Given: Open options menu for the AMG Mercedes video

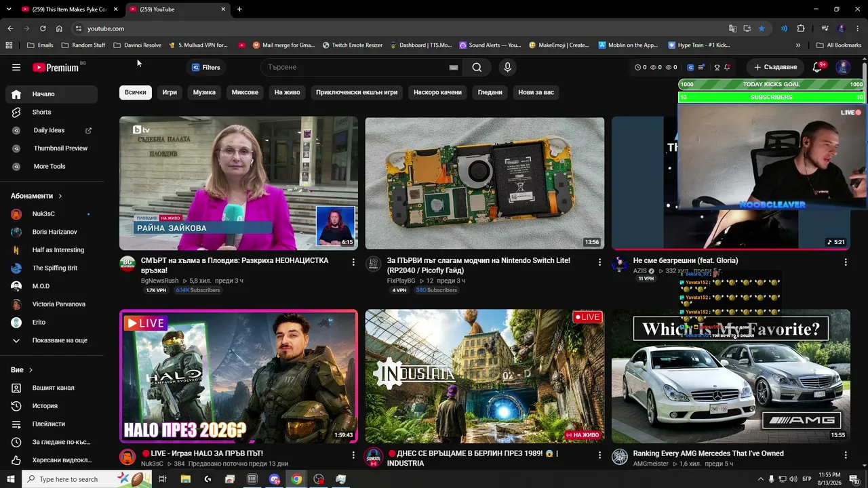Looking at the screenshot, I should click(x=846, y=455).
